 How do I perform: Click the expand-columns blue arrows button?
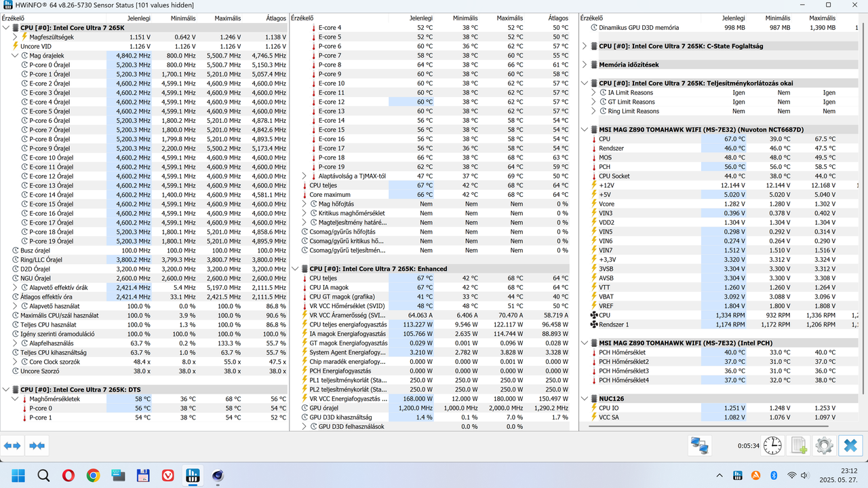point(12,446)
